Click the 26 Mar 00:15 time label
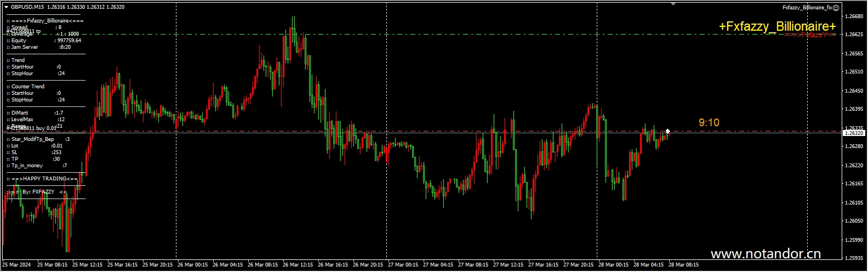This screenshot has height=272, width=868. [192, 265]
